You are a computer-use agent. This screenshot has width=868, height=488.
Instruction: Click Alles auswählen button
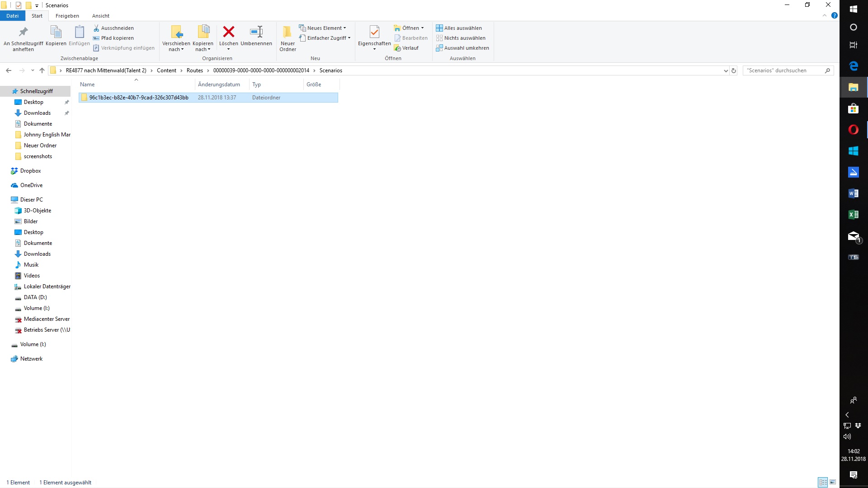click(x=459, y=28)
